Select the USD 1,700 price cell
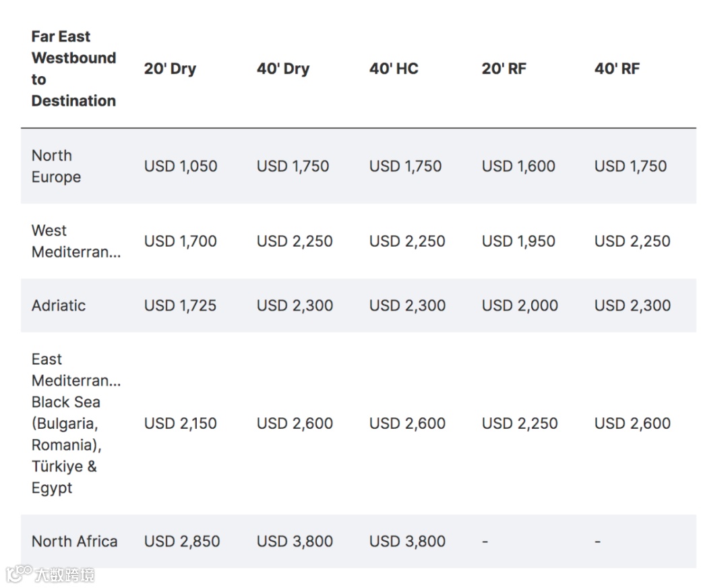Screen dimensions: 728x588 coord(181,241)
